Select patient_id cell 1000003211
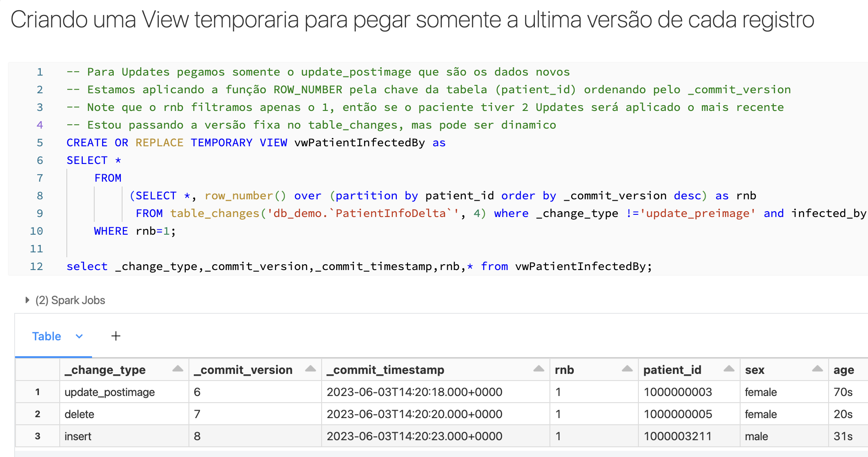This screenshot has height=457, width=868. [x=689, y=436]
